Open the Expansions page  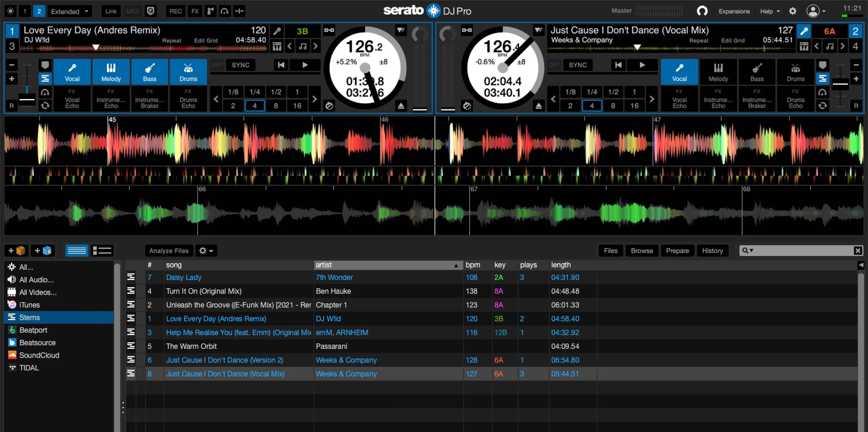(734, 11)
